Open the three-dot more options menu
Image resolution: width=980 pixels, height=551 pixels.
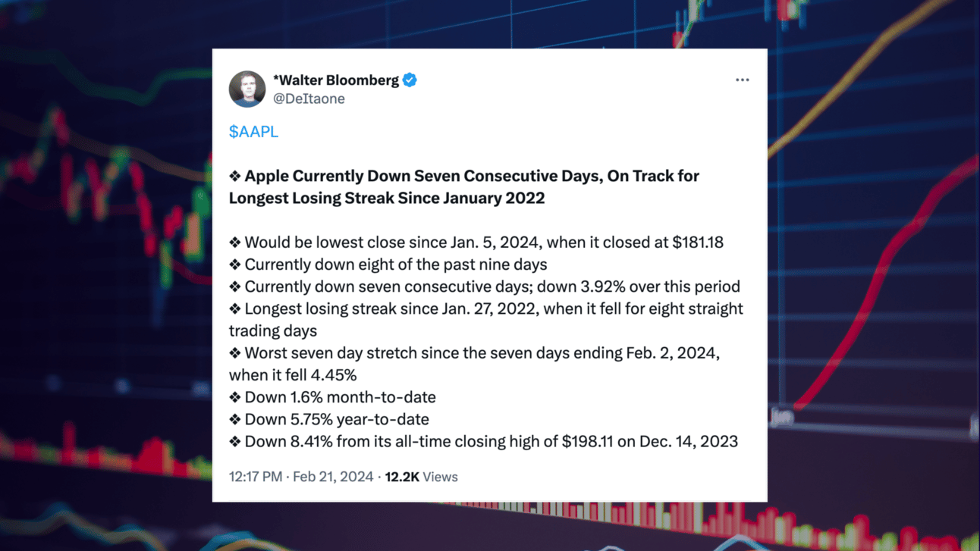[x=742, y=80]
